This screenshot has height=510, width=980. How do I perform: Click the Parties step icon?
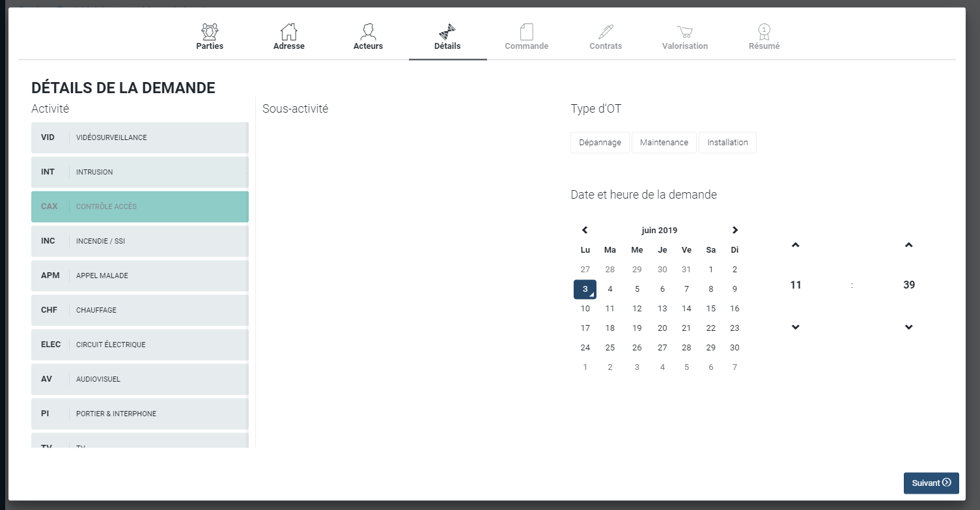tap(210, 31)
